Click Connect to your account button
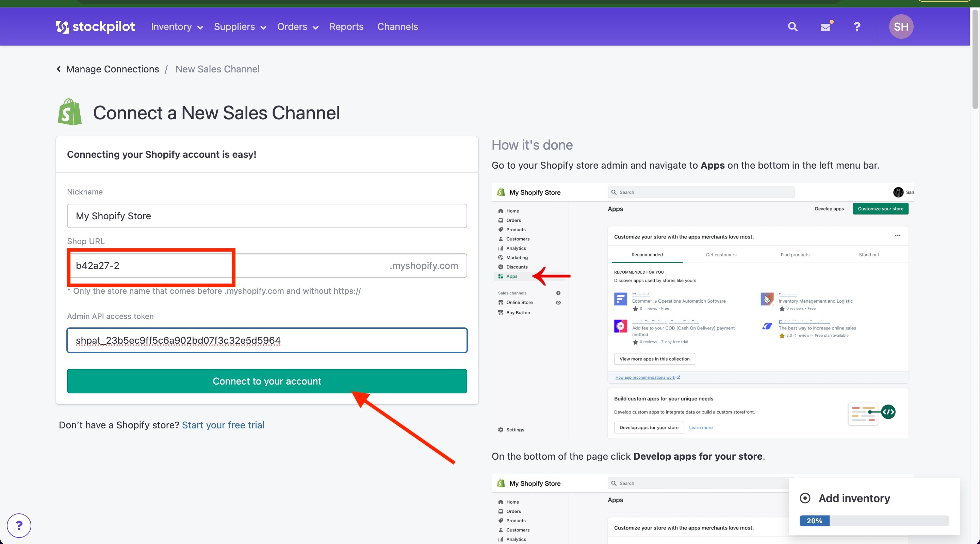The width and height of the screenshot is (980, 544). pos(267,381)
